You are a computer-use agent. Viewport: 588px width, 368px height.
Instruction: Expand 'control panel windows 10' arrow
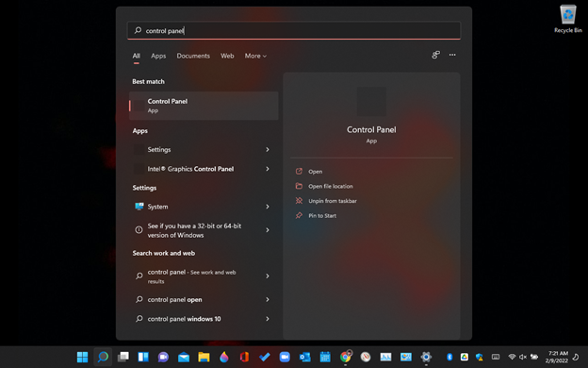[x=268, y=319]
